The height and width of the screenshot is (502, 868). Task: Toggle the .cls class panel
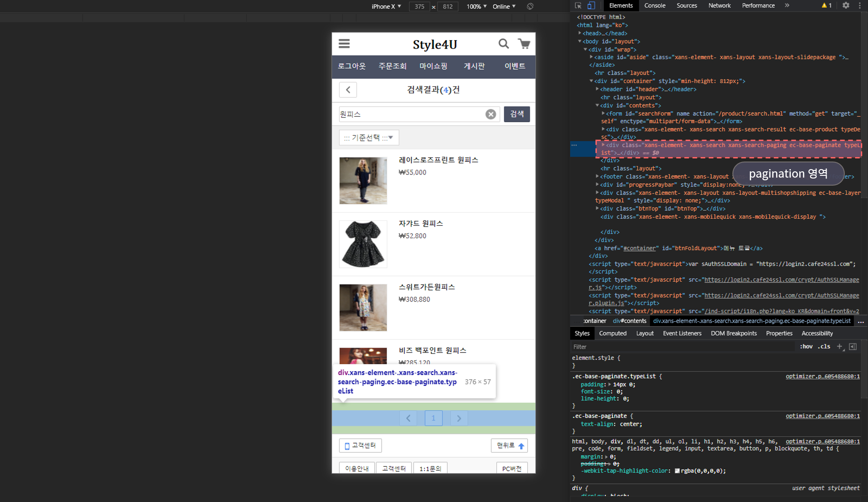824,347
